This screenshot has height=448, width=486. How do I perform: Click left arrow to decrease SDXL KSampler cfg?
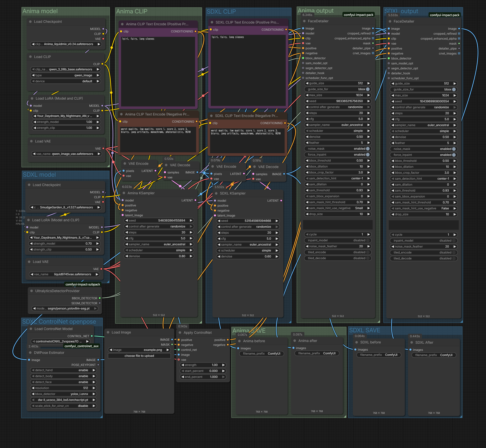219,239
